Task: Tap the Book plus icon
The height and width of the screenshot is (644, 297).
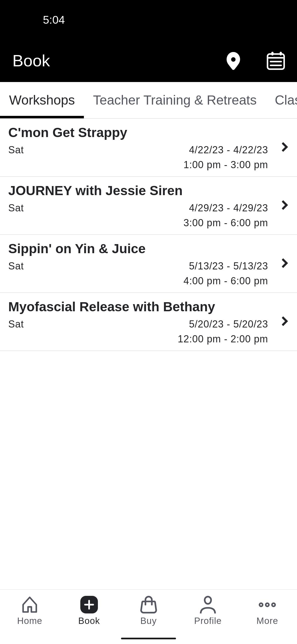Action: (x=89, y=605)
